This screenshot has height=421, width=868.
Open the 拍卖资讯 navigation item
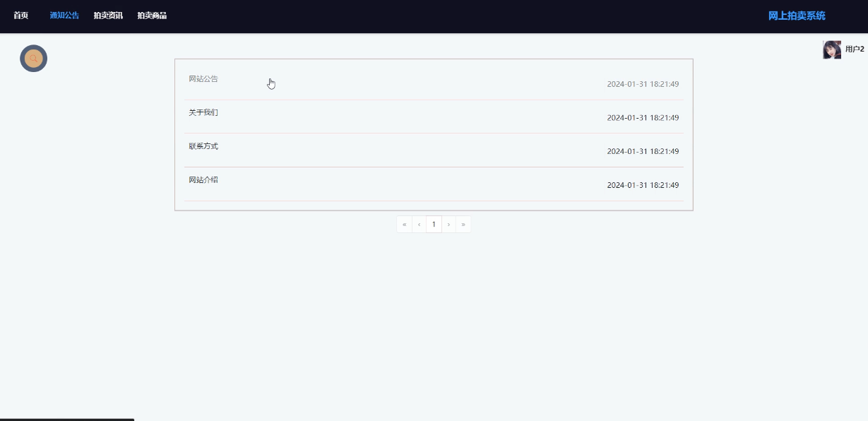coord(108,16)
